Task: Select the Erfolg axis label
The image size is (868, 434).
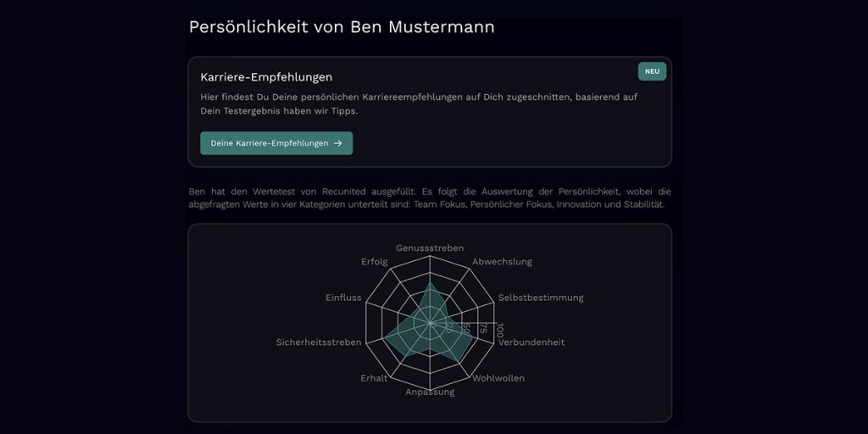Action: click(374, 262)
